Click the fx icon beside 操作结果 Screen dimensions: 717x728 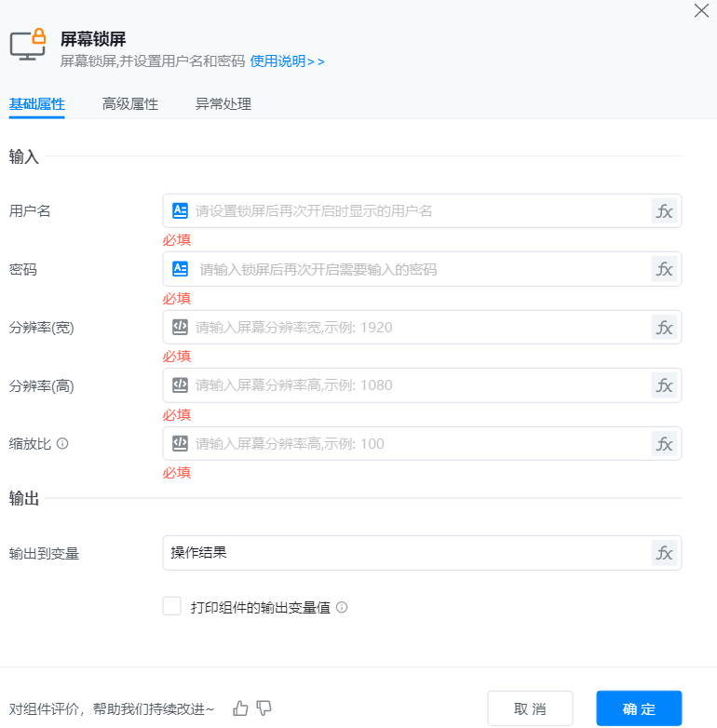[x=664, y=553]
